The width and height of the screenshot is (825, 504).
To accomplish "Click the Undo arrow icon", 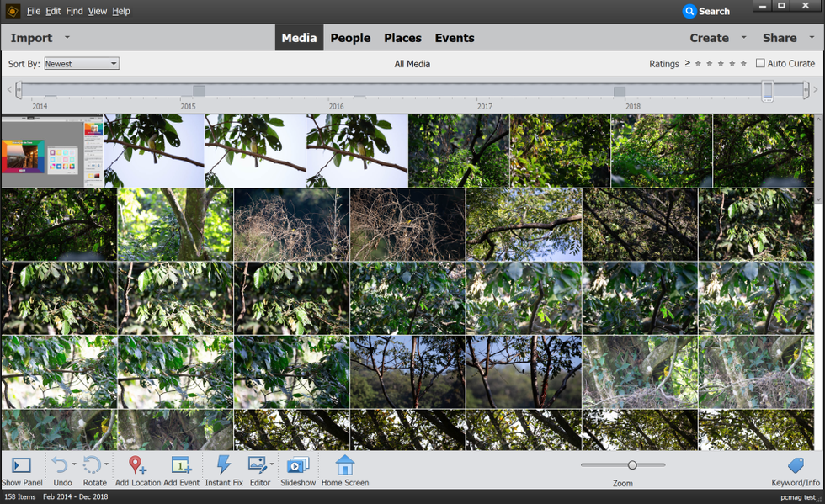I will (x=59, y=464).
